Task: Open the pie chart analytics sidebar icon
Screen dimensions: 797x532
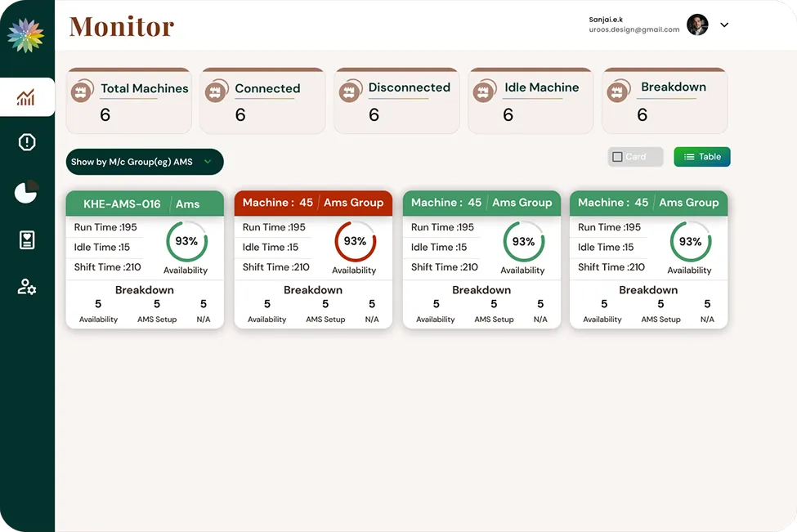Action: (26, 190)
